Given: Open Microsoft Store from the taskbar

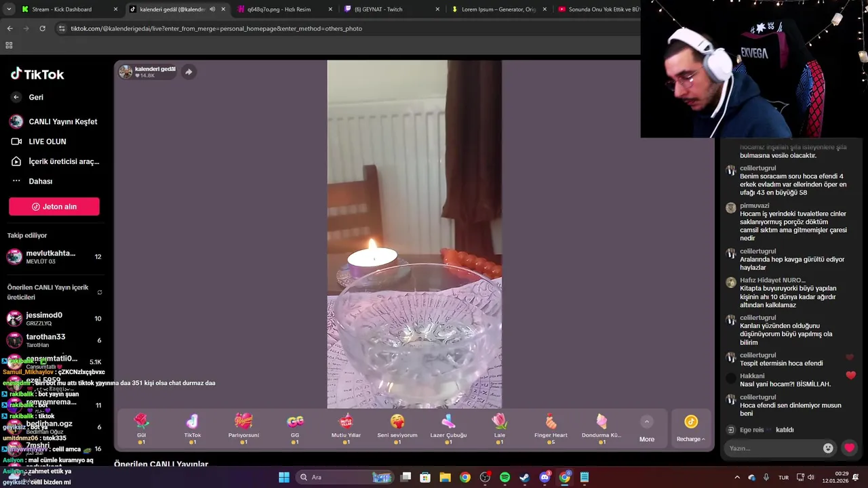Looking at the screenshot, I should 425,477.
